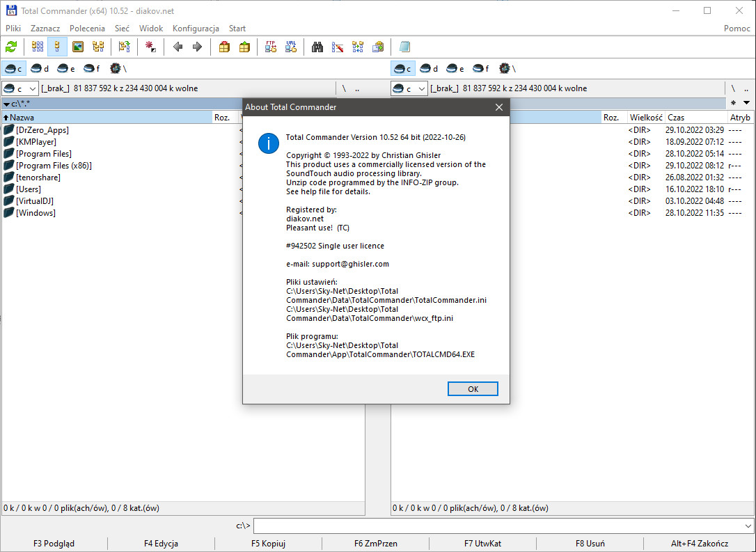This screenshot has height=552, width=756.
Task: Open new FTP URL connection icon
Action: 291,47
